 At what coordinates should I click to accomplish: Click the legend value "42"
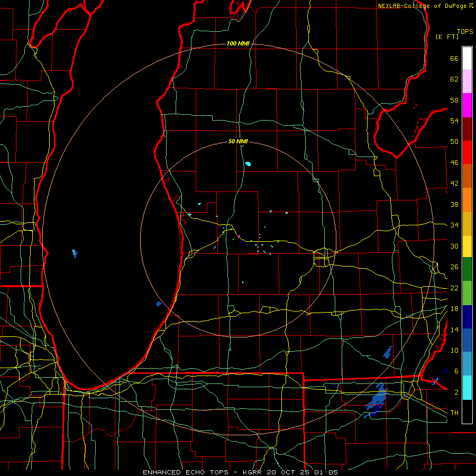point(454,184)
